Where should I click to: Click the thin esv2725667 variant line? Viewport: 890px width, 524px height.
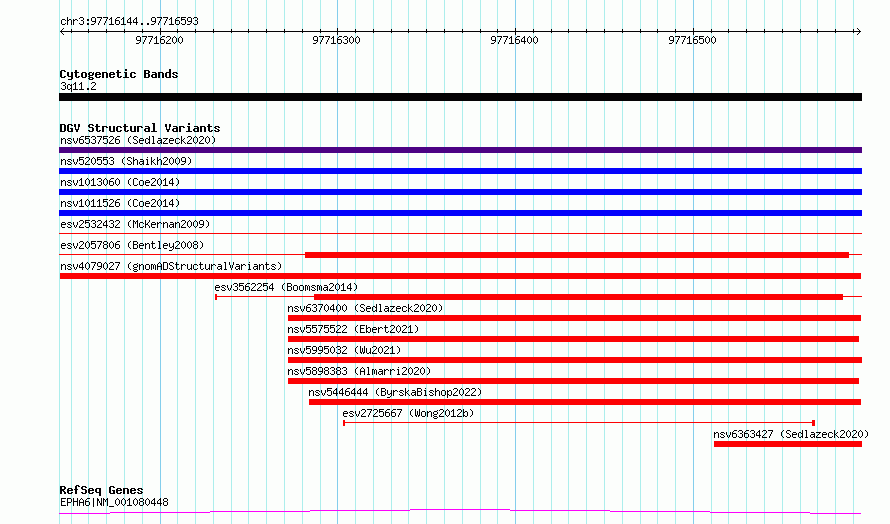pyautogui.click(x=579, y=423)
